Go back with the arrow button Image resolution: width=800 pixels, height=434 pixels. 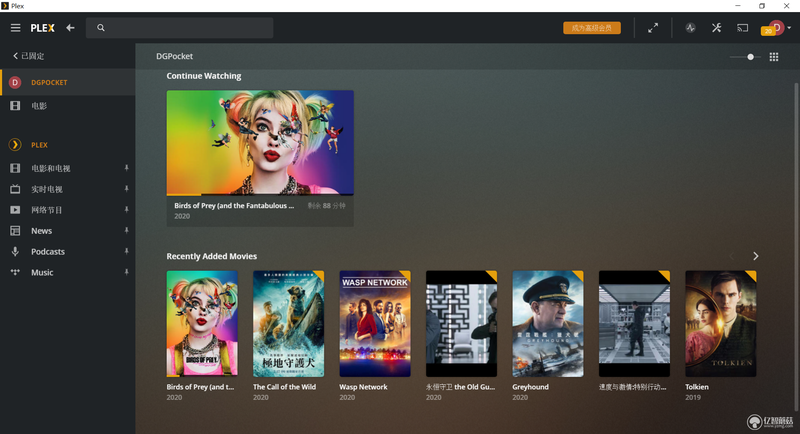pyautogui.click(x=70, y=28)
